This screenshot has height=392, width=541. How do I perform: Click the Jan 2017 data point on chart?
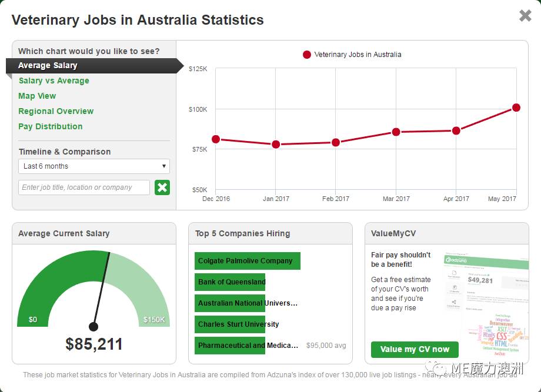coord(276,145)
